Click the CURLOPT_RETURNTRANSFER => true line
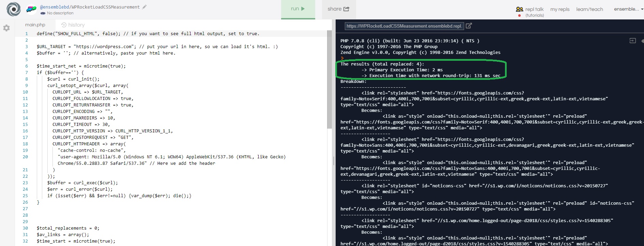 93,105
